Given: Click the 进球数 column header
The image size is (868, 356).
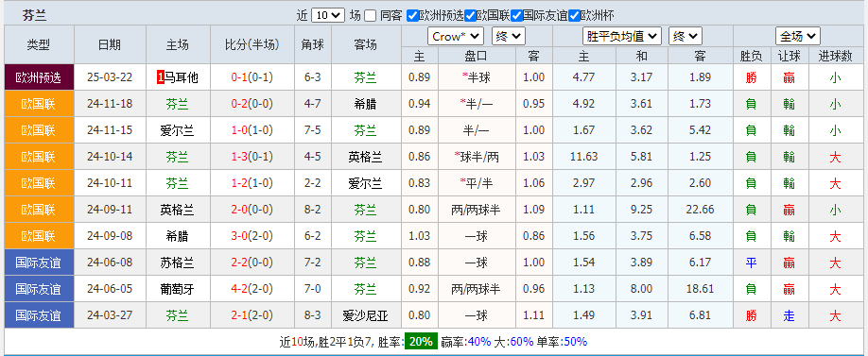Looking at the screenshot, I should click(x=835, y=56).
